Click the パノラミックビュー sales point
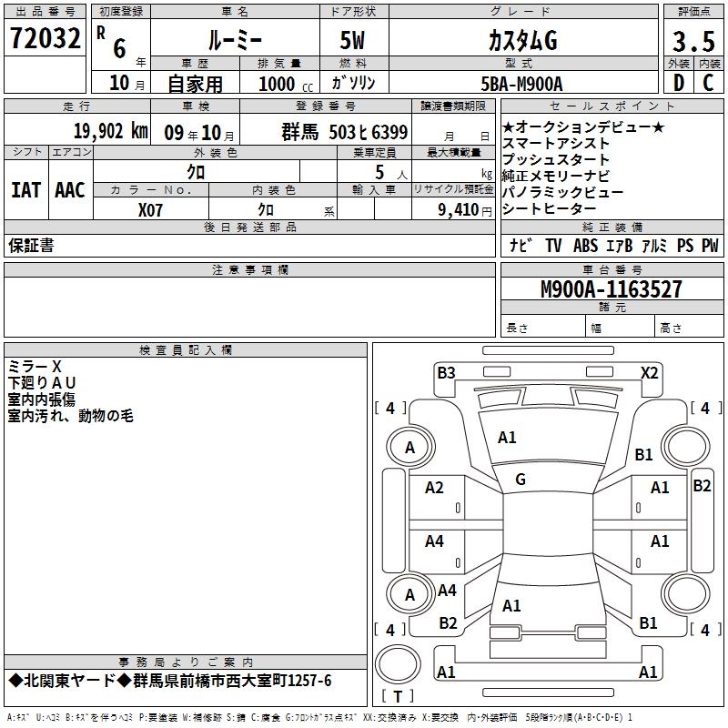The width and height of the screenshot is (728, 728). (562, 192)
